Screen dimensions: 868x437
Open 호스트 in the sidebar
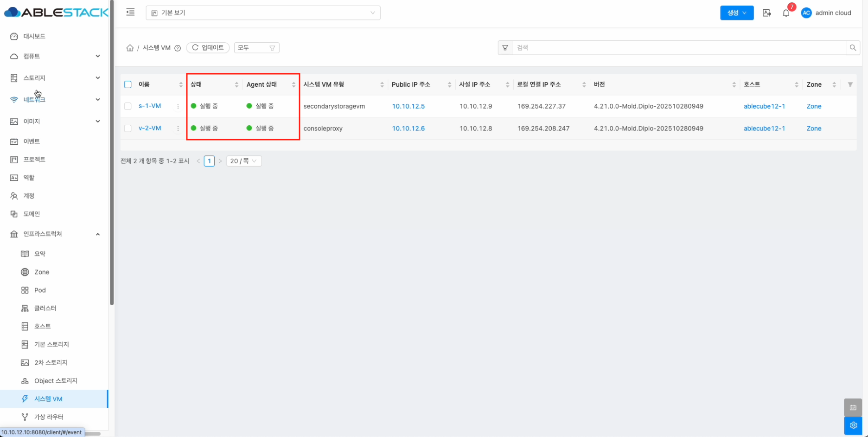42,326
